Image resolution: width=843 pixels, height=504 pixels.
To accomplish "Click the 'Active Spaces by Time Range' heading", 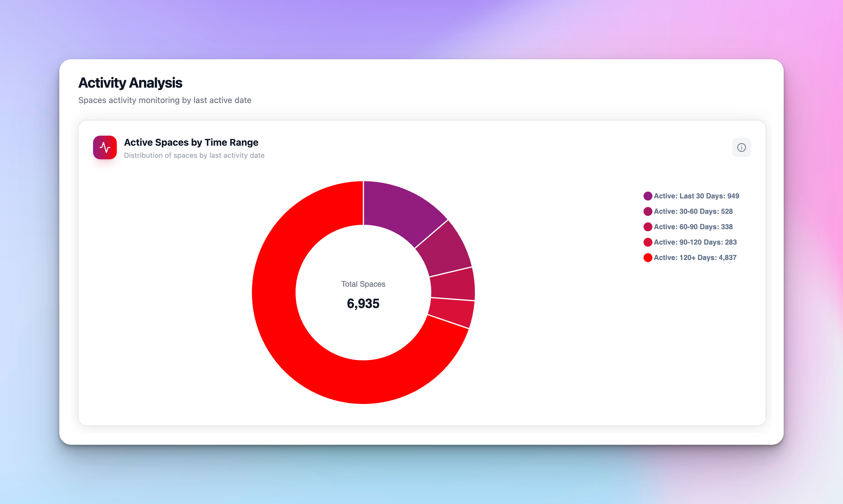I will point(191,142).
